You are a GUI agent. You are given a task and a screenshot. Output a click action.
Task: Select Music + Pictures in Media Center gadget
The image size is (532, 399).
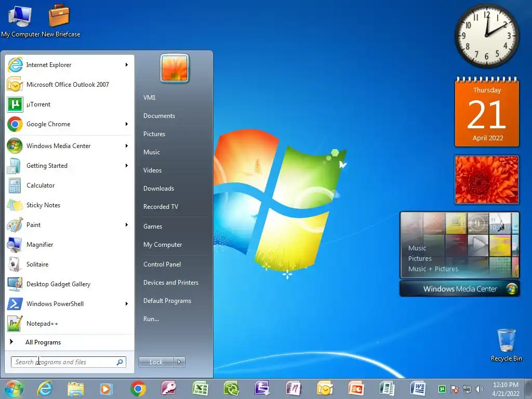click(433, 269)
